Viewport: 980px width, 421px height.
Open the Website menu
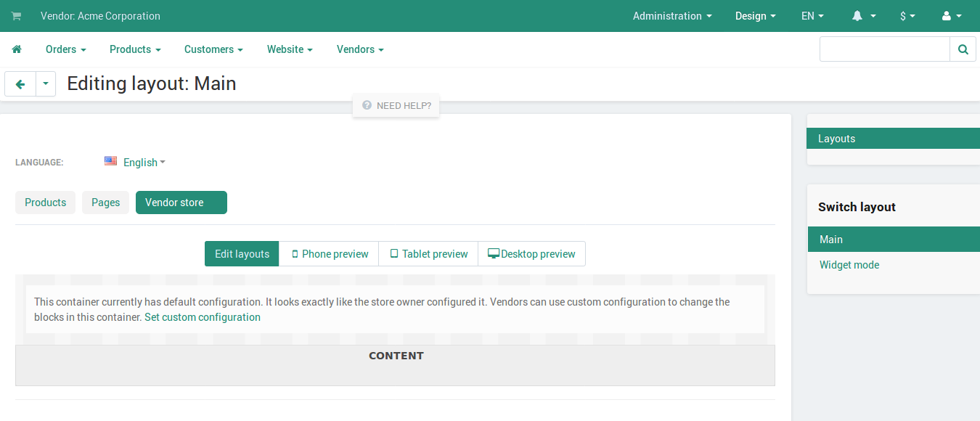[290, 49]
